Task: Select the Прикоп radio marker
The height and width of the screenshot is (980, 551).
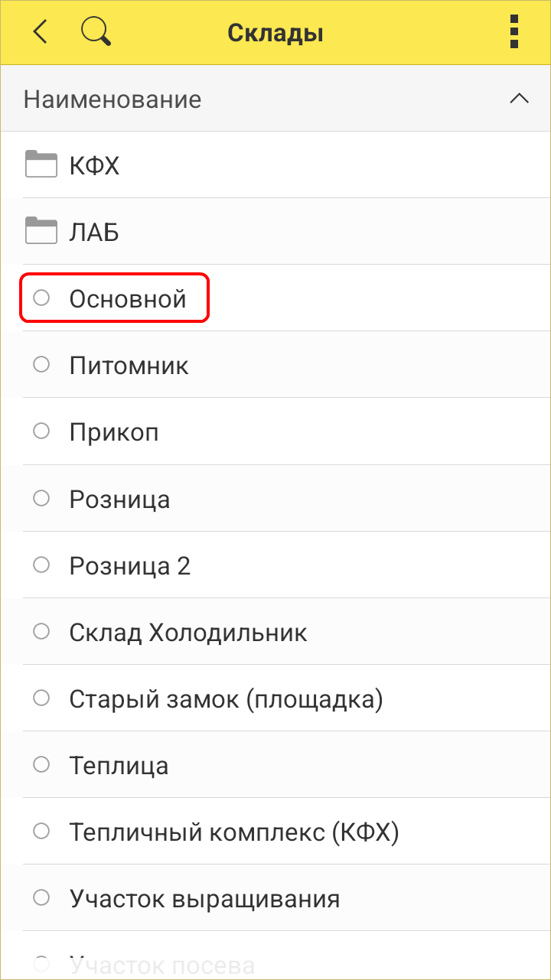Action: coord(41,431)
